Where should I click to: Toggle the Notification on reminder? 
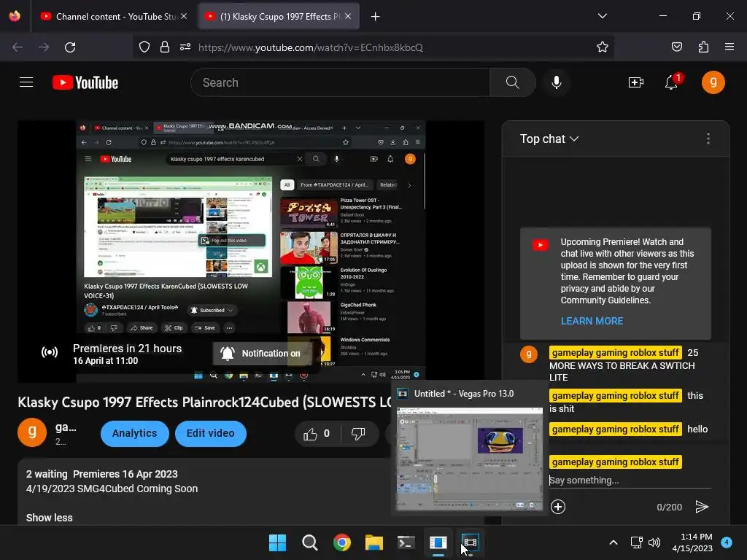(261, 354)
